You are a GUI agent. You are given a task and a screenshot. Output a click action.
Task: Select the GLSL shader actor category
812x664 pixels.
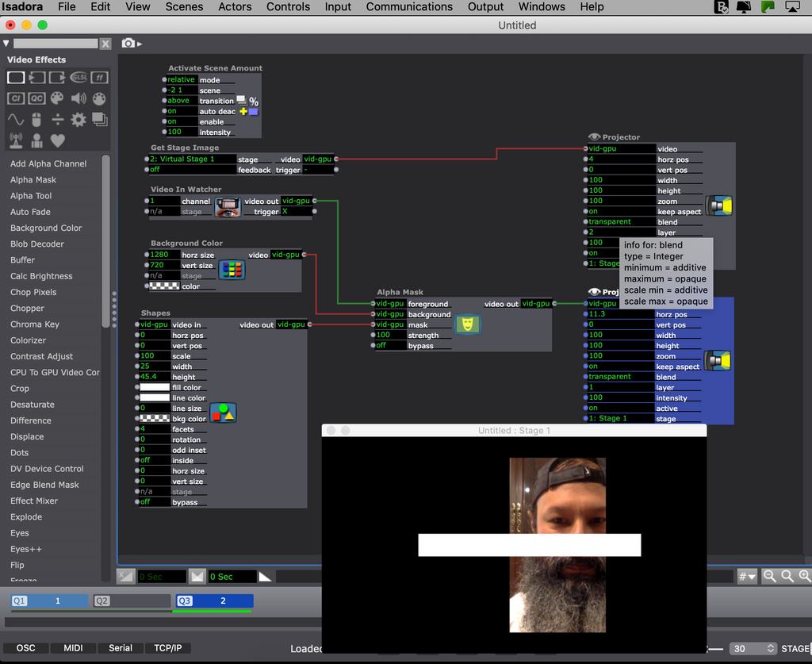pos(79,77)
